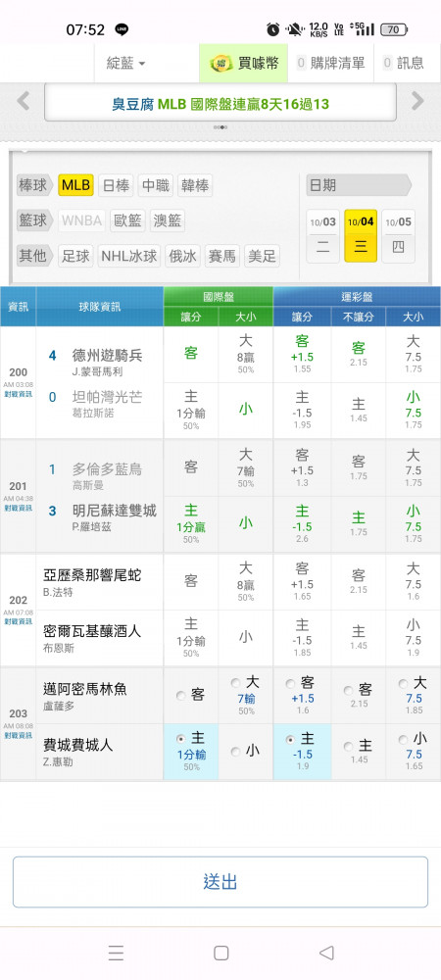
Task: Select game 203 moneyline 主 1.45 radio
Action: pos(349,746)
